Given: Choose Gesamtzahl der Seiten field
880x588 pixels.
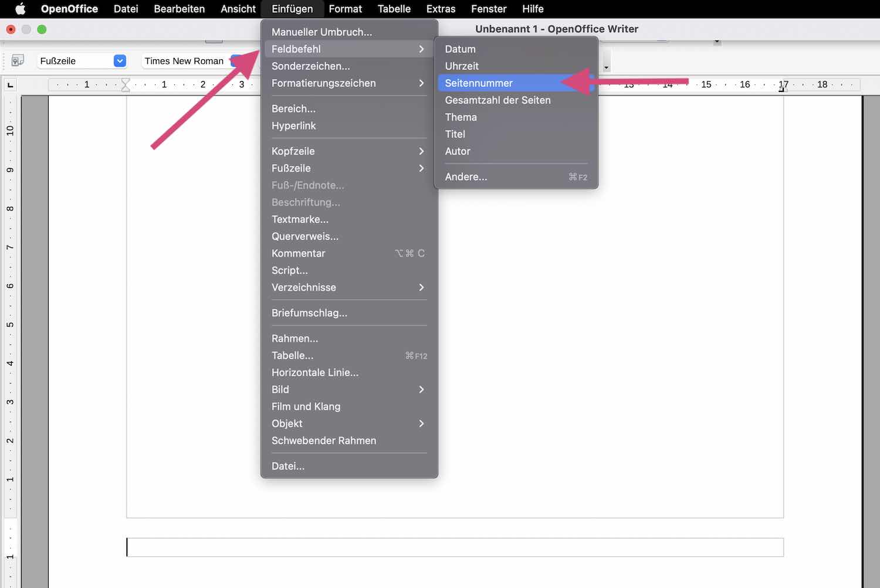Looking at the screenshot, I should click(497, 100).
